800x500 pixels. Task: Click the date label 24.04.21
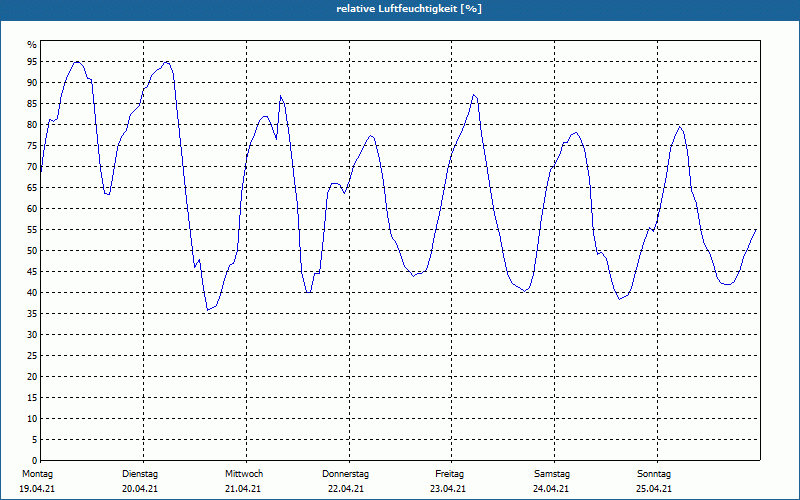pyautogui.click(x=551, y=489)
